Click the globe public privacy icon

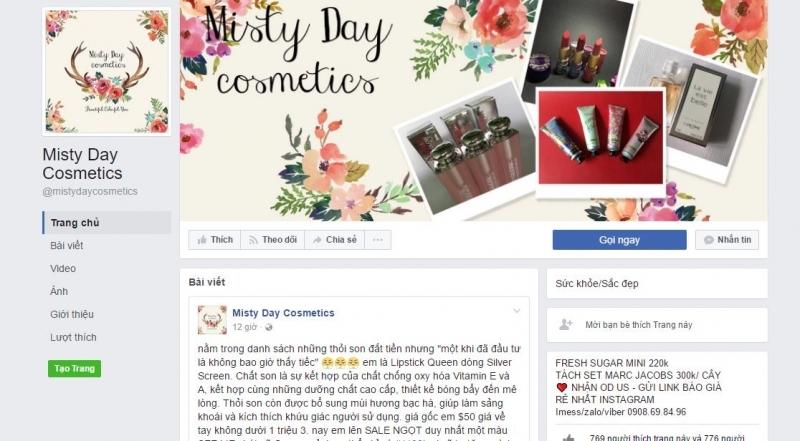[x=268, y=327]
